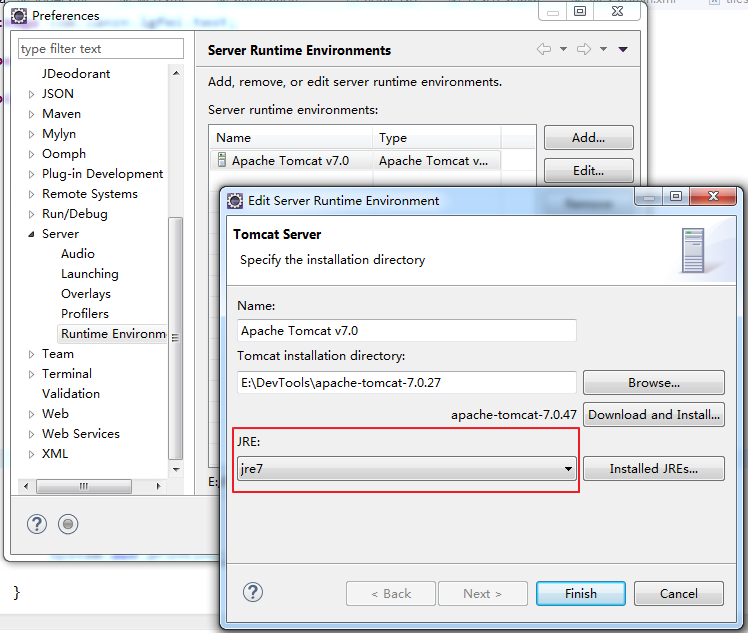This screenshot has width=748, height=633.
Task: Click the tower server image in dialog banner
Action: (x=693, y=250)
